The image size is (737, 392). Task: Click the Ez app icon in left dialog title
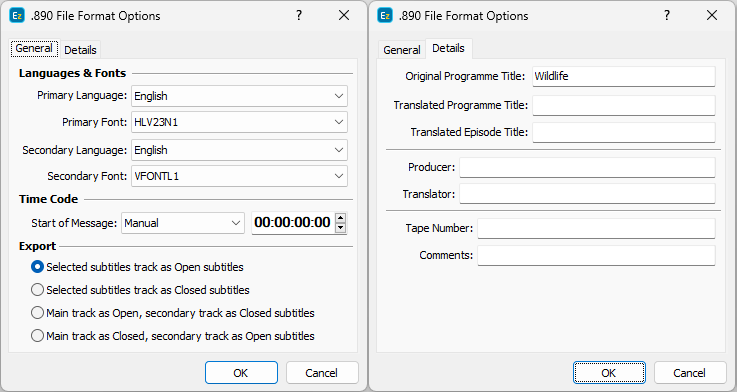pyautogui.click(x=17, y=16)
